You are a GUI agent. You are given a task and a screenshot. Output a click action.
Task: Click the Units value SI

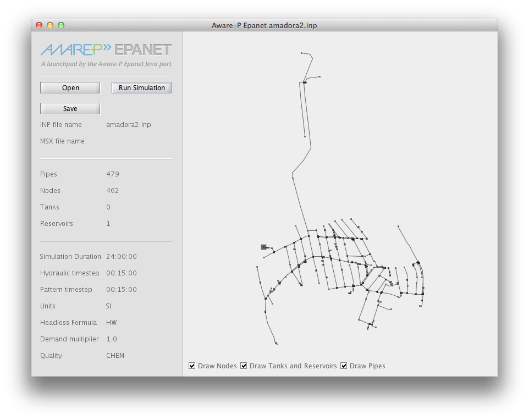point(108,306)
